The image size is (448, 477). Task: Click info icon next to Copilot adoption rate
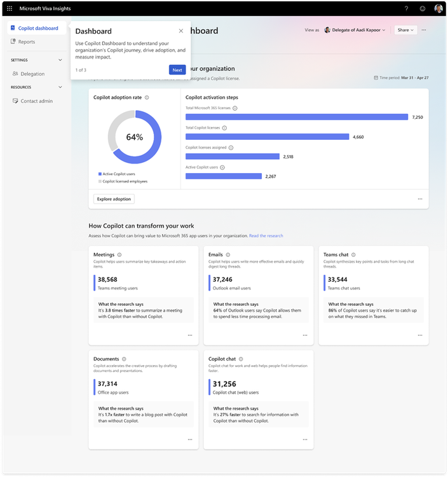(x=147, y=98)
